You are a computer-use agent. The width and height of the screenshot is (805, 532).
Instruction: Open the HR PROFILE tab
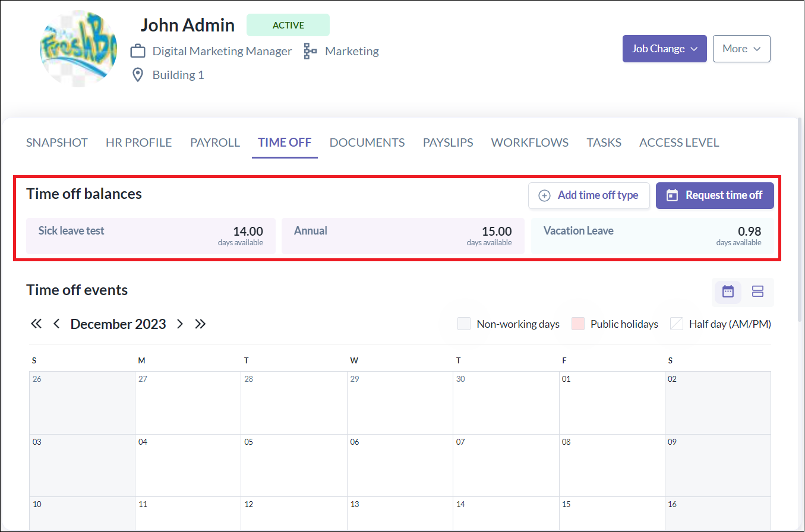138,142
